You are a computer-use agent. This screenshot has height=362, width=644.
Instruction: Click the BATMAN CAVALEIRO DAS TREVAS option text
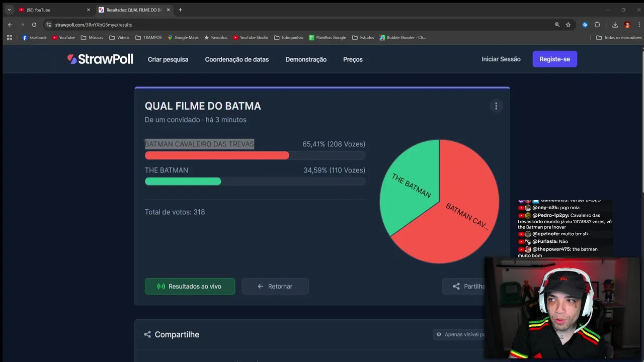(199, 144)
